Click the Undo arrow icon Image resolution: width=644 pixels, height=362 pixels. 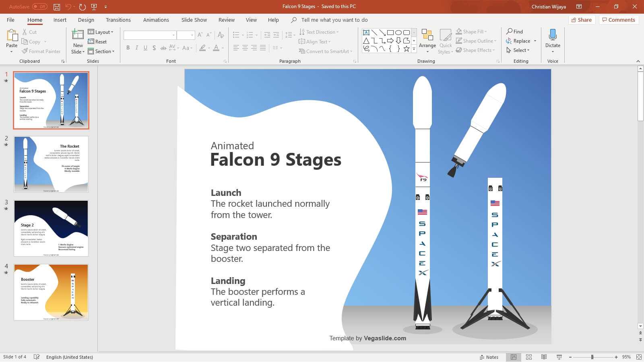pyautogui.click(x=68, y=7)
